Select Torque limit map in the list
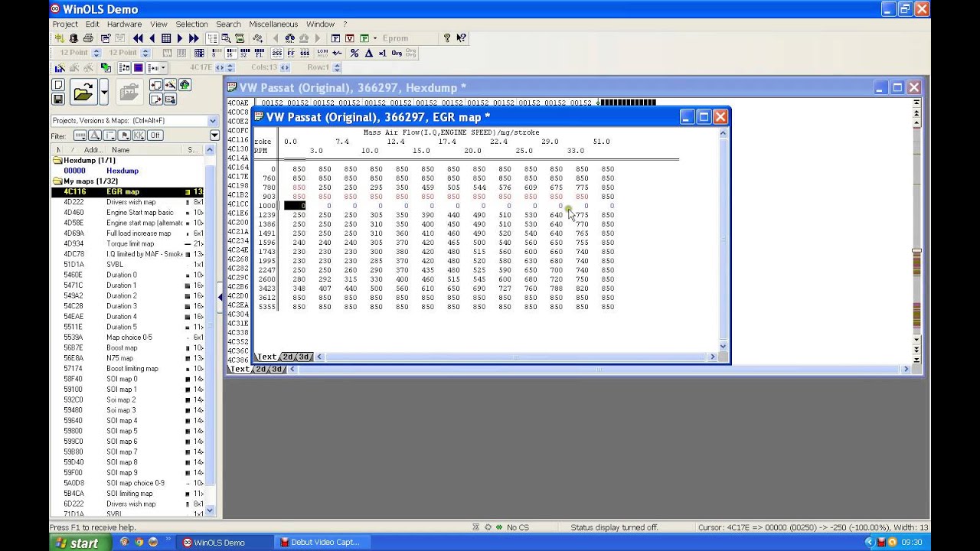The image size is (980, 551). pyautogui.click(x=130, y=243)
